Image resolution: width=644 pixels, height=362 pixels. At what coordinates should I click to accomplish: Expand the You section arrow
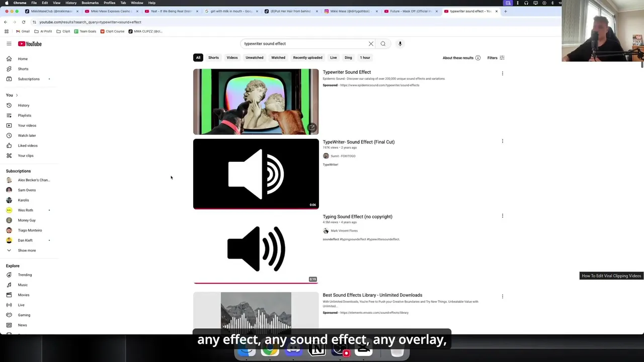pos(17,95)
